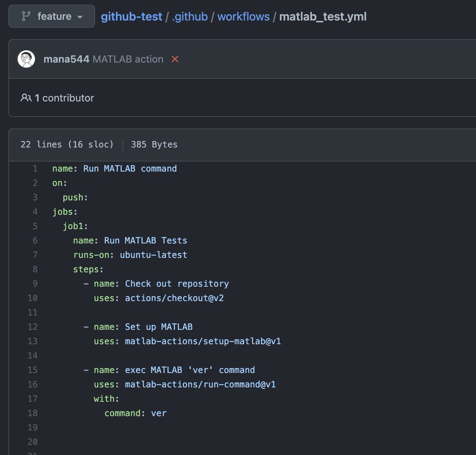476x455 pixels.
Task: Click the 'name: Run MATLAB Tests' line
Action: coord(130,241)
